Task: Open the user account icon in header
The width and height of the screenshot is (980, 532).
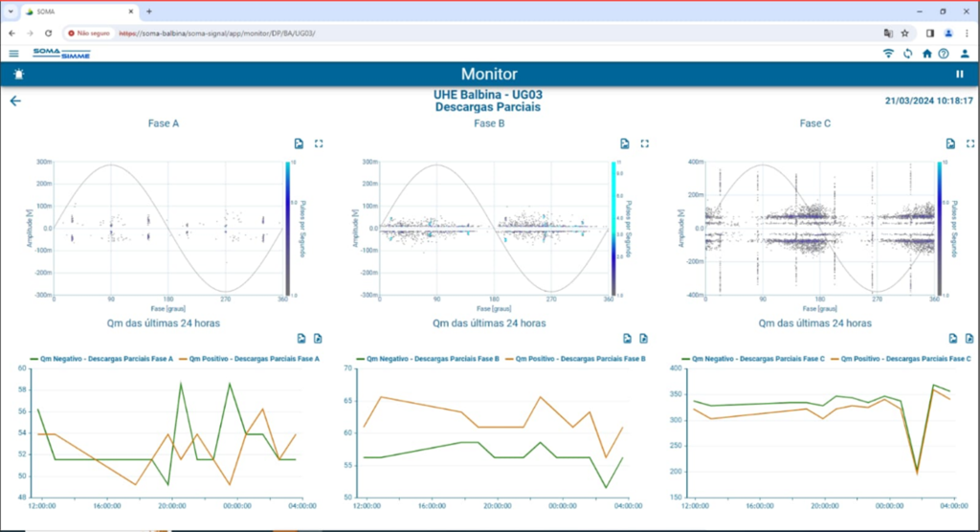Action: coord(965,54)
